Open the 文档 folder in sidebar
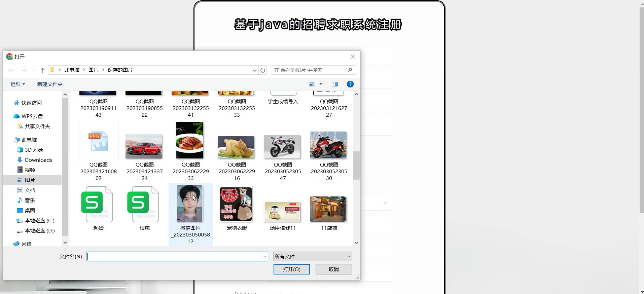Viewport: 644px width, 294px height. click(30, 190)
